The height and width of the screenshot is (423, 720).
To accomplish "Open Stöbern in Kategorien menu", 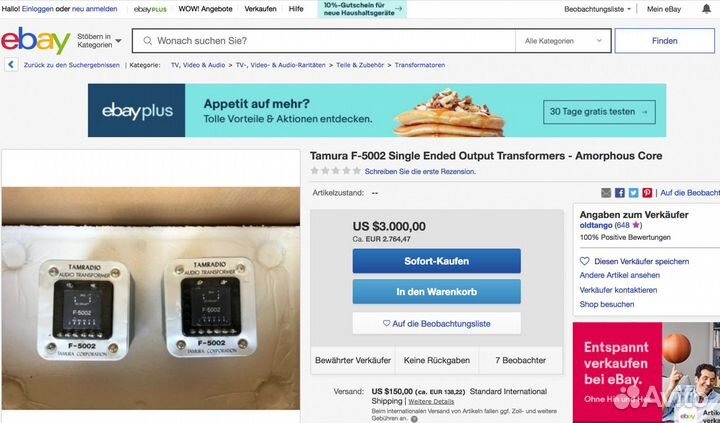I will [x=99, y=40].
